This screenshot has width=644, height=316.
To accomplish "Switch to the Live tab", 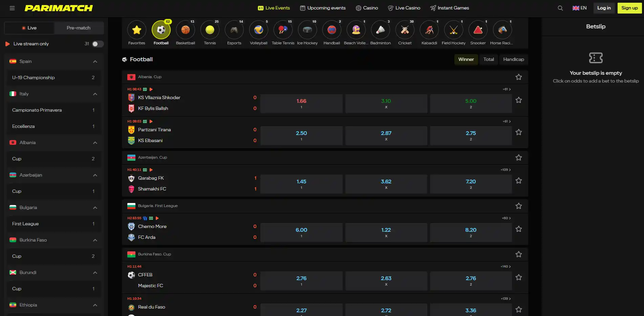I will pos(29,28).
